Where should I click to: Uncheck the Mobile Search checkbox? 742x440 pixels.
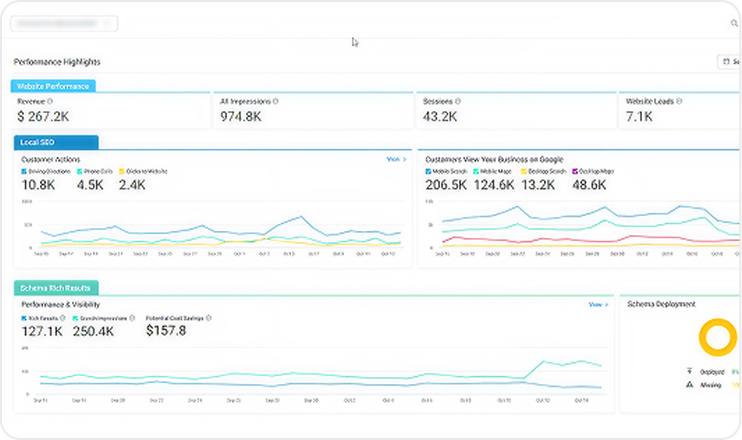(429, 172)
